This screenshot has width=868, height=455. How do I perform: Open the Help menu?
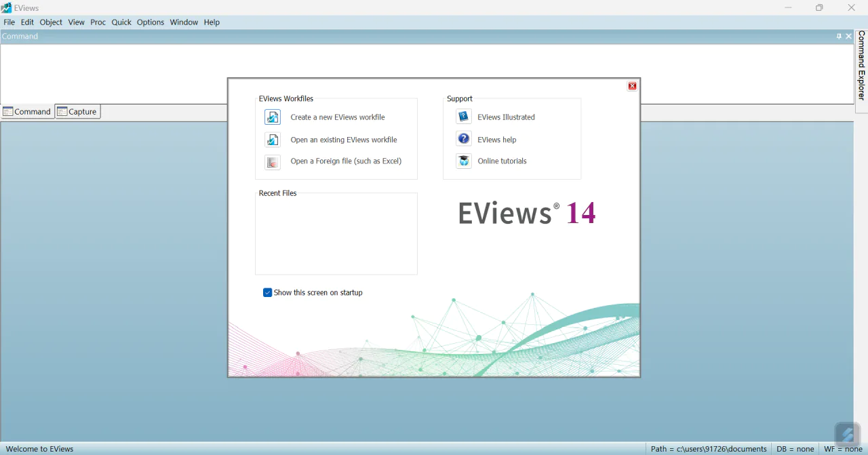point(212,22)
